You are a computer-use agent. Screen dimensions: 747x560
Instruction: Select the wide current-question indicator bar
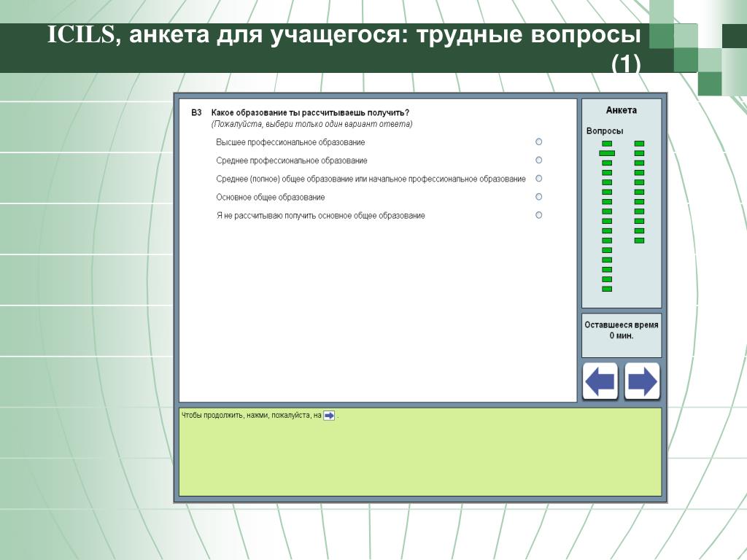tap(607, 153)
